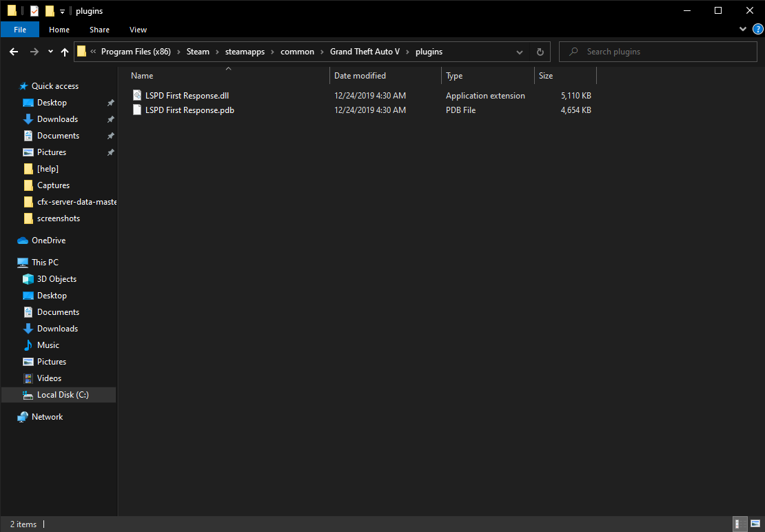Viewport: 765px width, 532px height.
Task: Click the PDB file icon
Action: click(x=137, y=110)
